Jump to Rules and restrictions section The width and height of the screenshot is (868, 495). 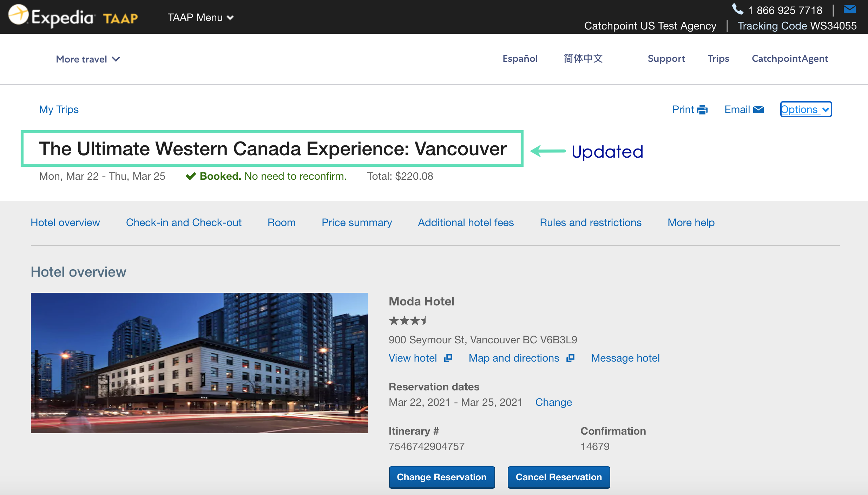tap(591, 223)
